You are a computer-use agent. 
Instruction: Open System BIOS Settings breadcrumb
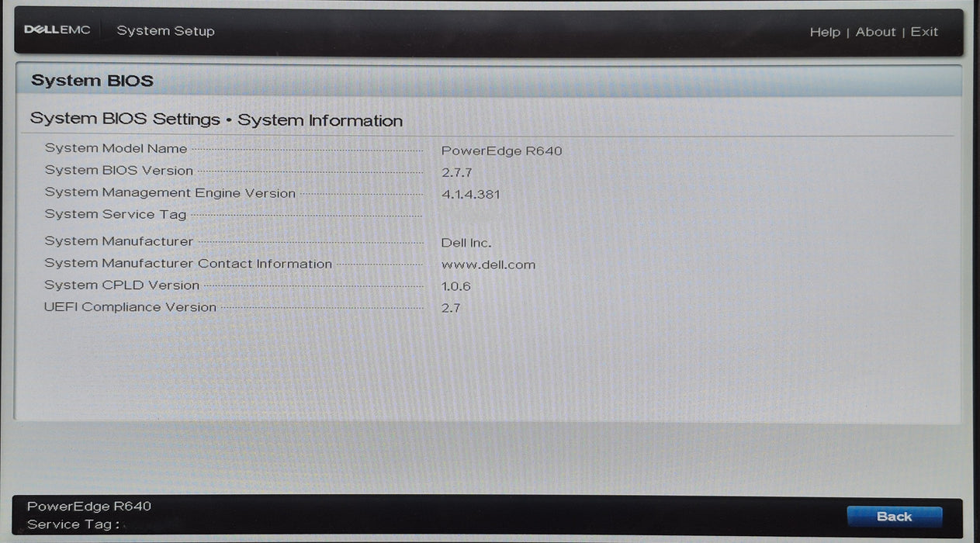pyautogui.click(x=124, y=119)
